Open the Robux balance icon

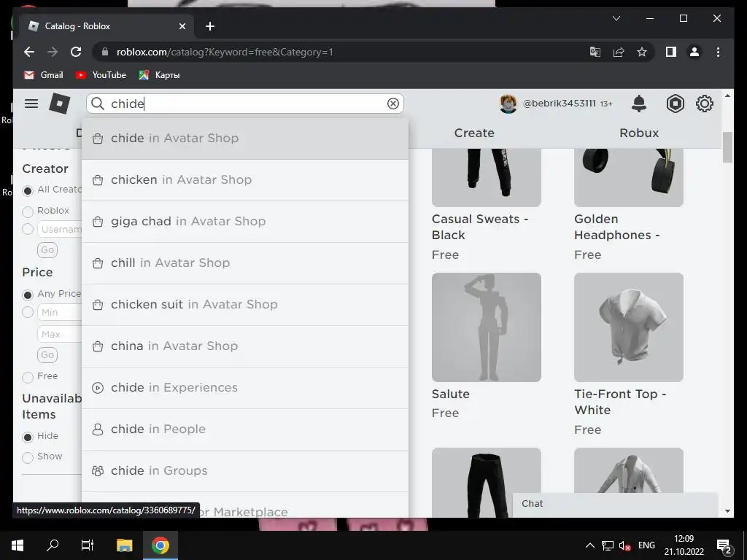675,104
